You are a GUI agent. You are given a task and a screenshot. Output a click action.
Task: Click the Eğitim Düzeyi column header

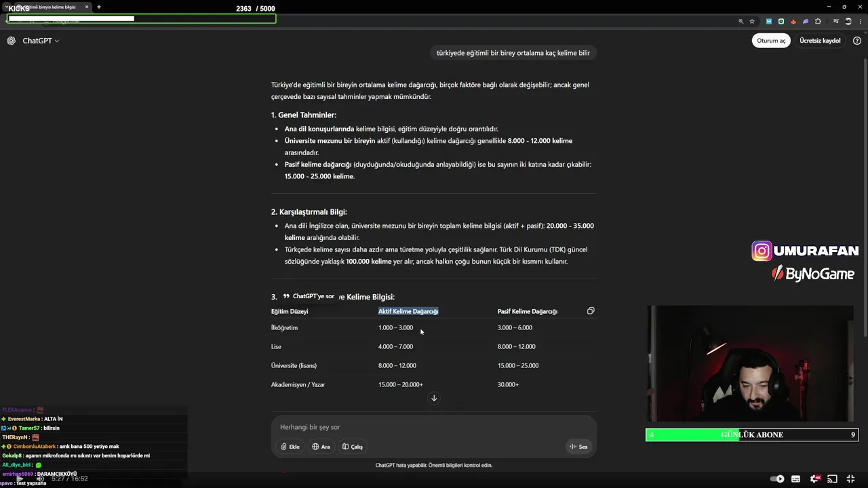click(x=290, y=311)
